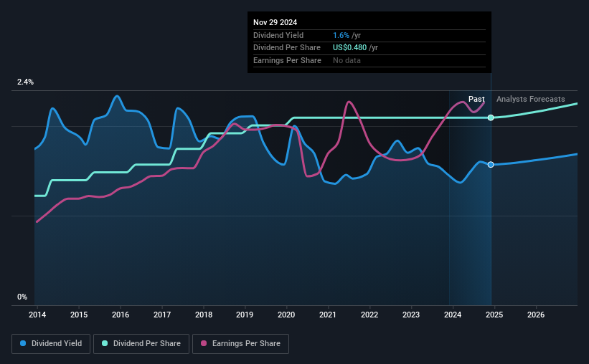589x364 pixels.
Task: Click the tooltip 'Dividend Per Share' row label
Action: tap(287, 48)
